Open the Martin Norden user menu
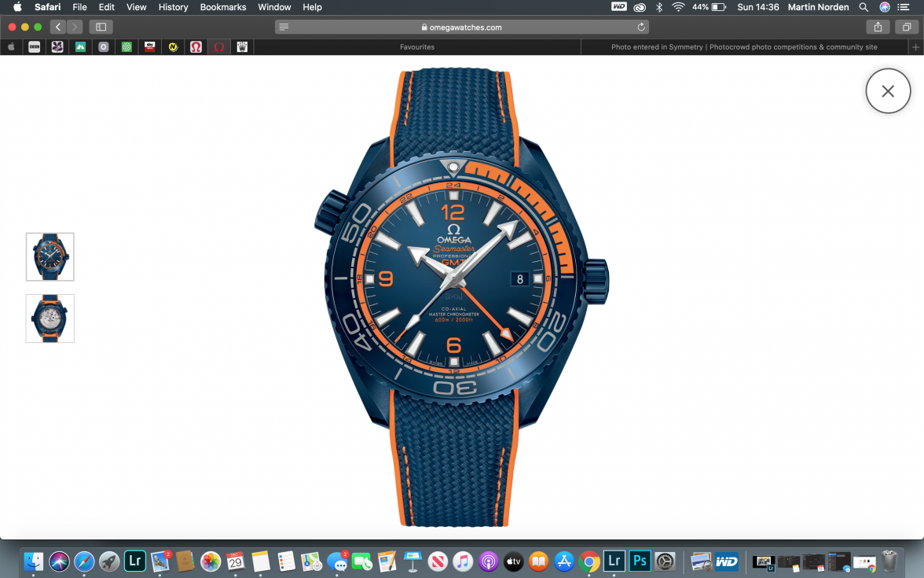This screenshot has height=578, width=924. click(x=818, y=7)
